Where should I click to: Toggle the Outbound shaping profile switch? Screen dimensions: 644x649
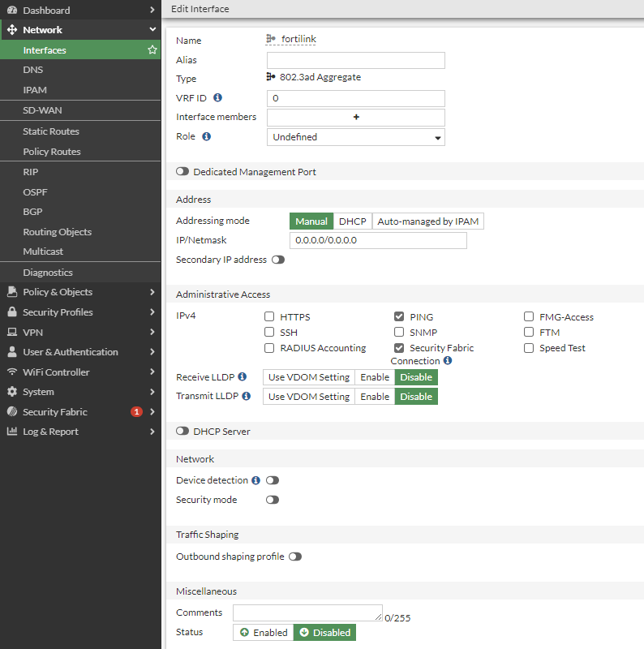point(295,557)
